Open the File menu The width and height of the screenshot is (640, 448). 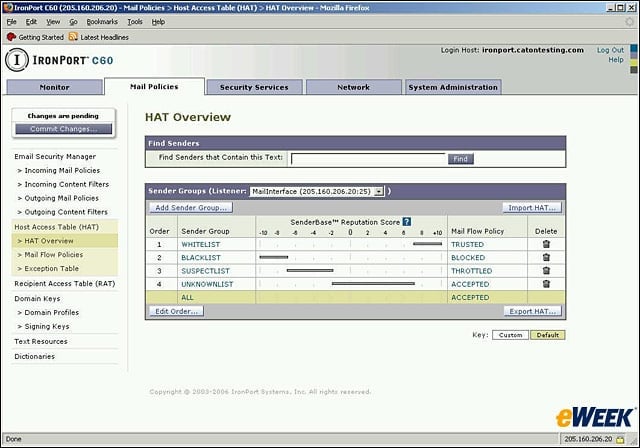coord(11,22)
